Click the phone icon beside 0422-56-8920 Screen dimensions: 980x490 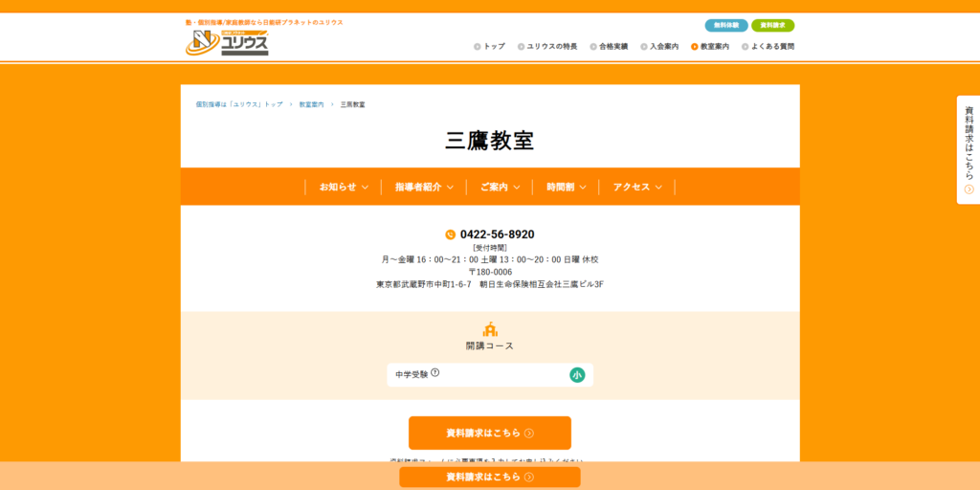(451, 234)
